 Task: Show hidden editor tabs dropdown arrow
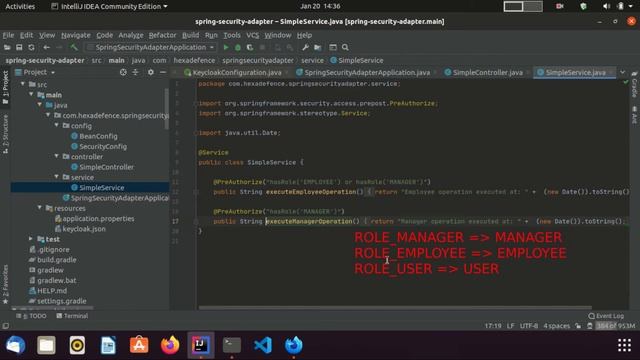click(622, 72)
